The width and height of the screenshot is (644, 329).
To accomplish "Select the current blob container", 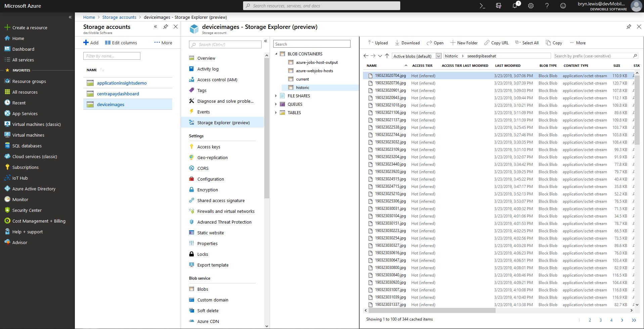I will 302,79.
